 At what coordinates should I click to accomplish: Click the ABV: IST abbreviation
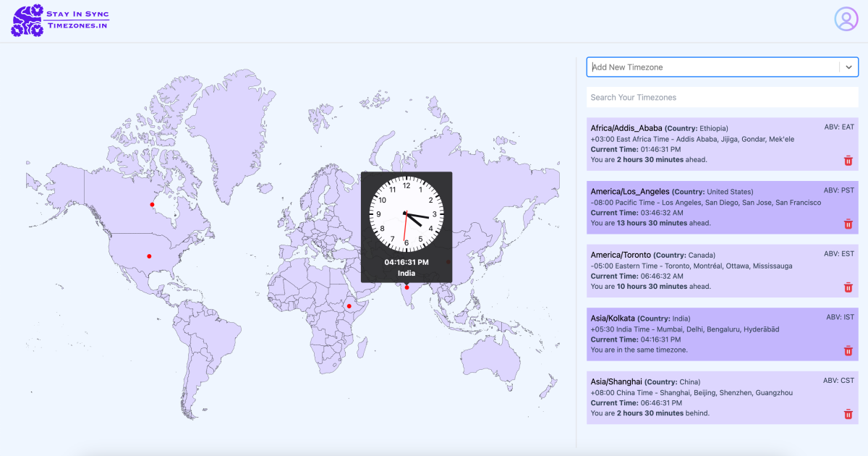point(841,317)
